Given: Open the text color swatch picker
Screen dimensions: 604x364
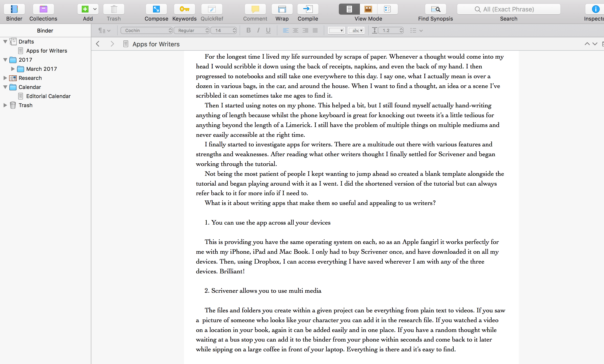Looking at the screenshot, I should (336, 30).
